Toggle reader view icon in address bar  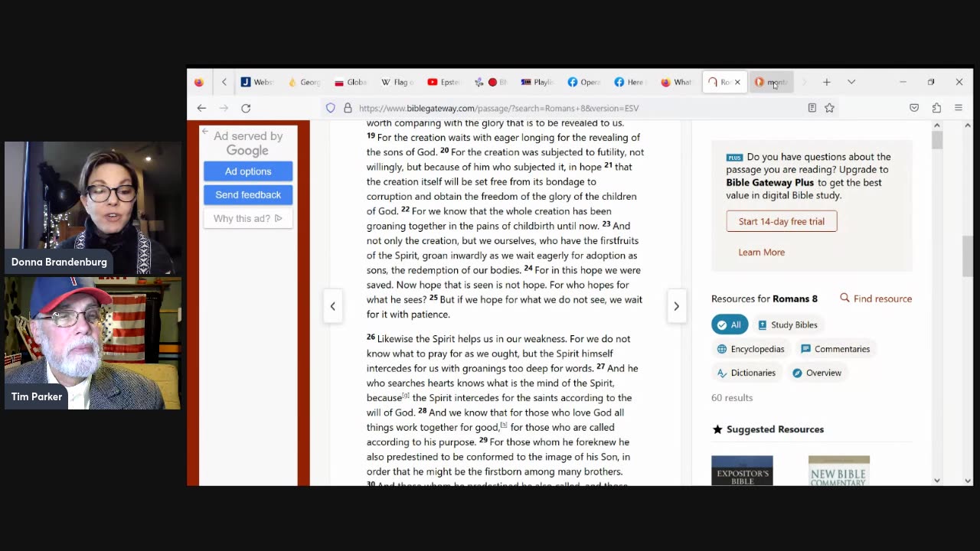coord(812,108)
